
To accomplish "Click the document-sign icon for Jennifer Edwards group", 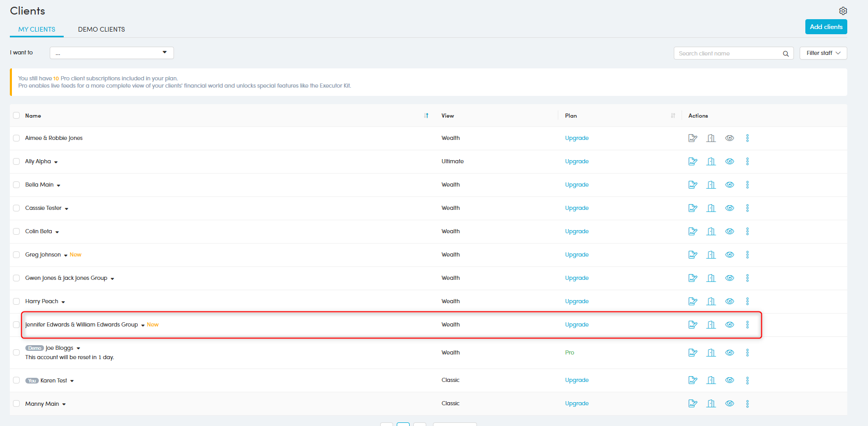I will pos(692,324).
